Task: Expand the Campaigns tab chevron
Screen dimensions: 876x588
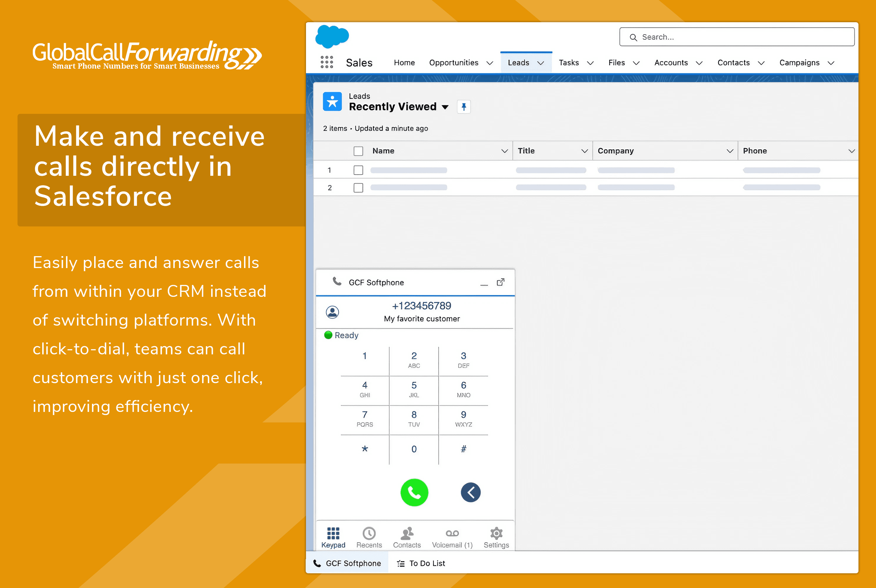Action: click(x=831, y=63)
